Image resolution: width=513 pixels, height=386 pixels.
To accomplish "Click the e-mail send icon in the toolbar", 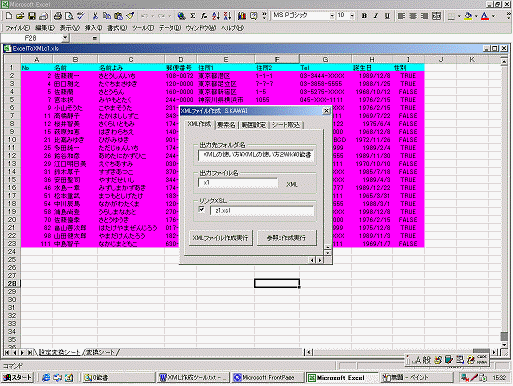I will click(x=43, y=16).
